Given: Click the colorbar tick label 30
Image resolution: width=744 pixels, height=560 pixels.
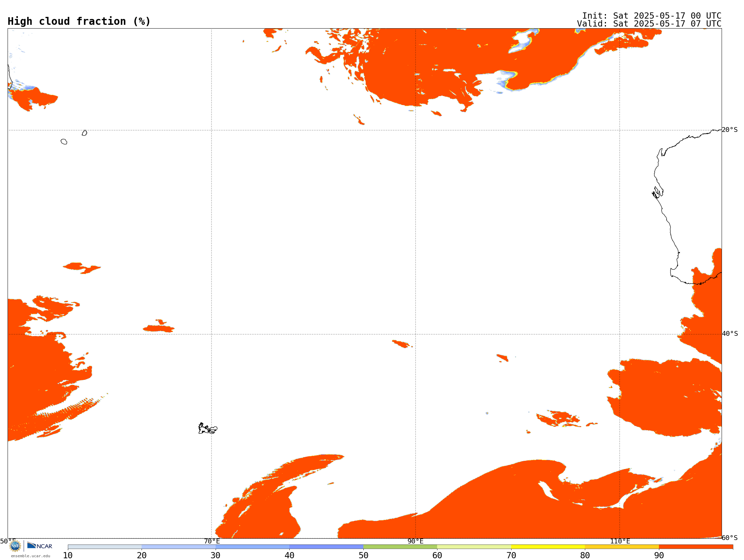Looking at the screenshot, I should (216, 556).
